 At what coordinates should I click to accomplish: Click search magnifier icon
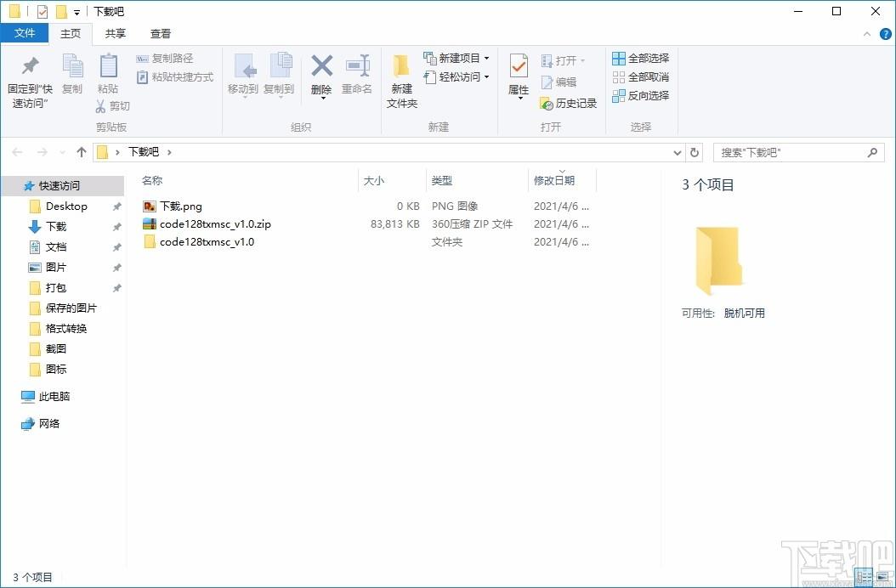pos(872,152)
